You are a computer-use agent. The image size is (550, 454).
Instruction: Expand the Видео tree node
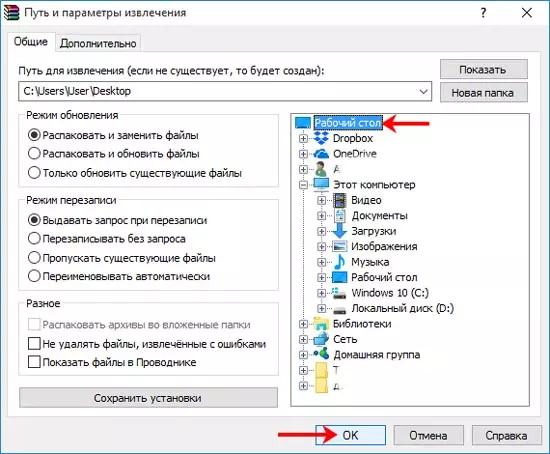[321, 200]
